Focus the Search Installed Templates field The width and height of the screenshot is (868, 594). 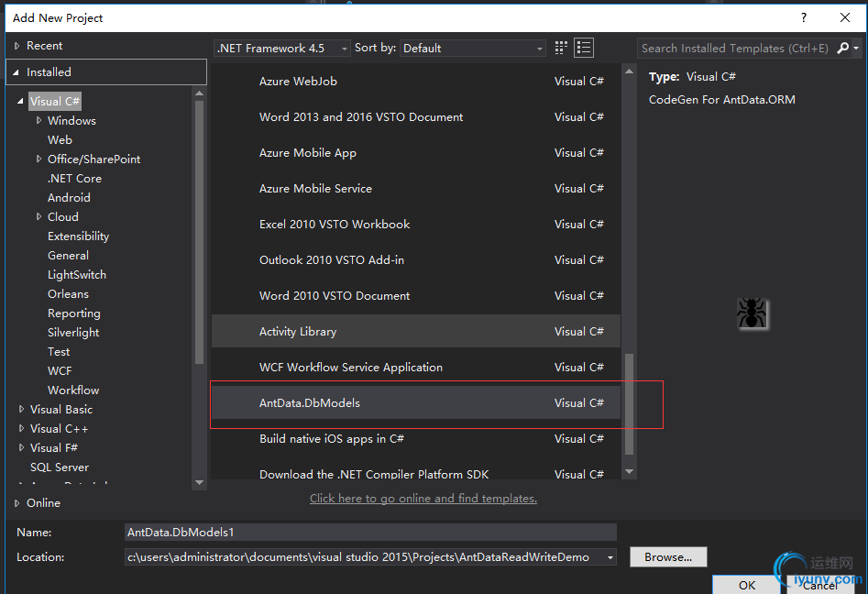(736, 49)
